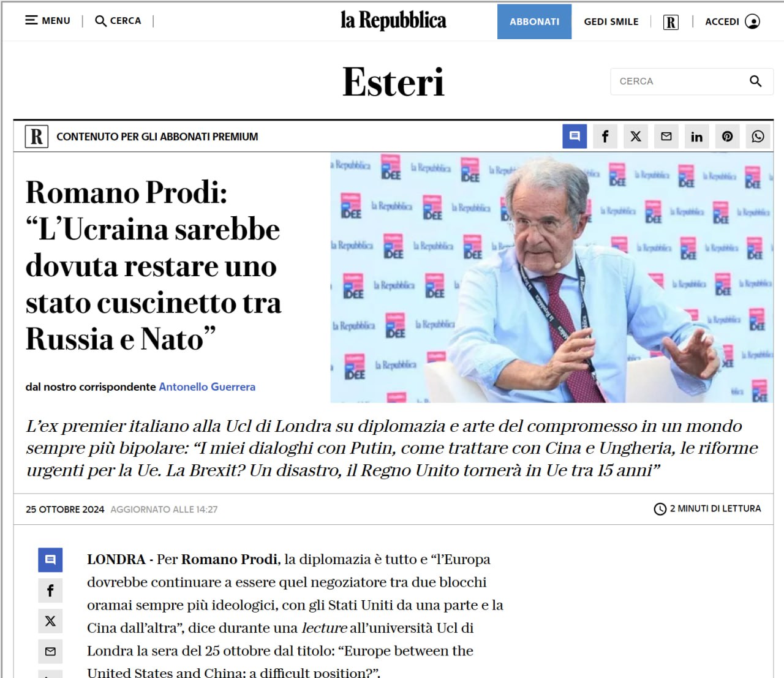Focus the CERCA search input field
This screenshot has width=784, height=678.
tap(680, 81)
